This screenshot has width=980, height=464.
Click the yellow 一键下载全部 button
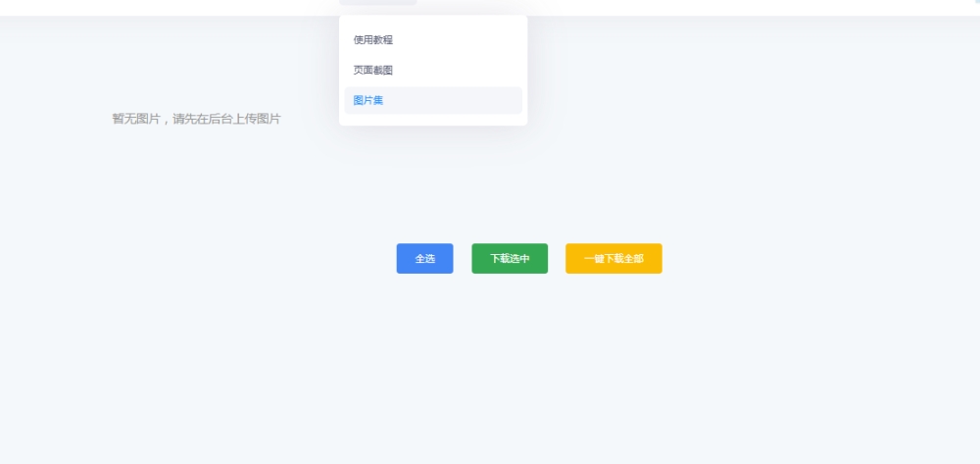tap(613, 259)
